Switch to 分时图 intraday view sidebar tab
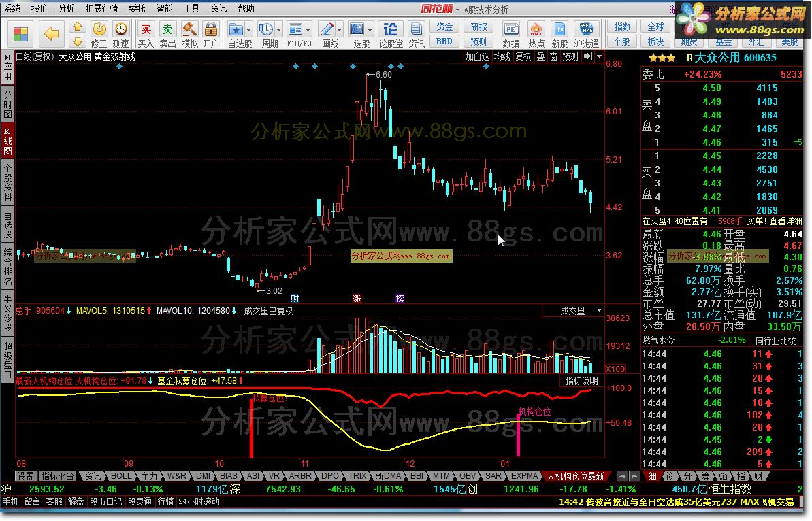 [x=7, y=105]
